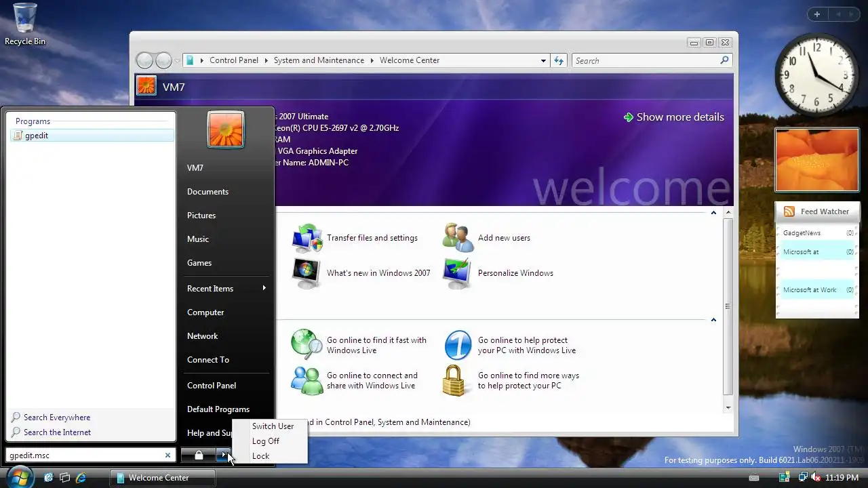The image size is (868, 488).
Task: Click the Welcome Center vertical scrollbar
Action: pos(728,308)
